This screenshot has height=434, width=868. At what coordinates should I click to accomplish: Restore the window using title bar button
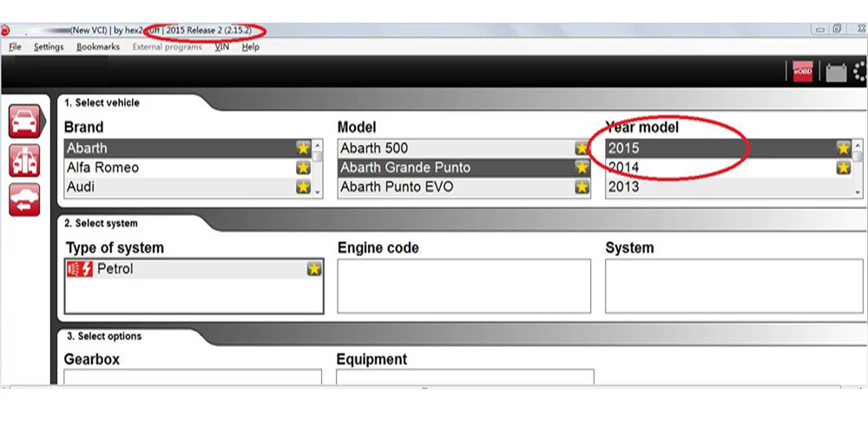(838, 29)
